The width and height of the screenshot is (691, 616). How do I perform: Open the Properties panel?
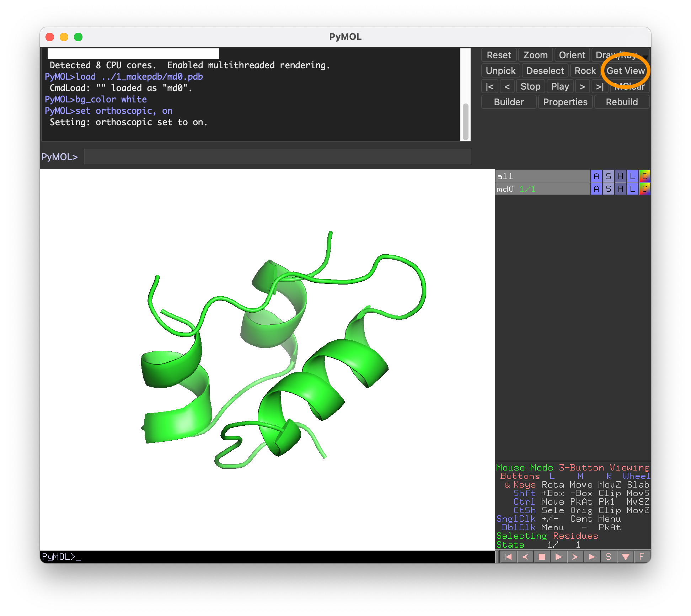pyautogui.click(x=565, y=102)
